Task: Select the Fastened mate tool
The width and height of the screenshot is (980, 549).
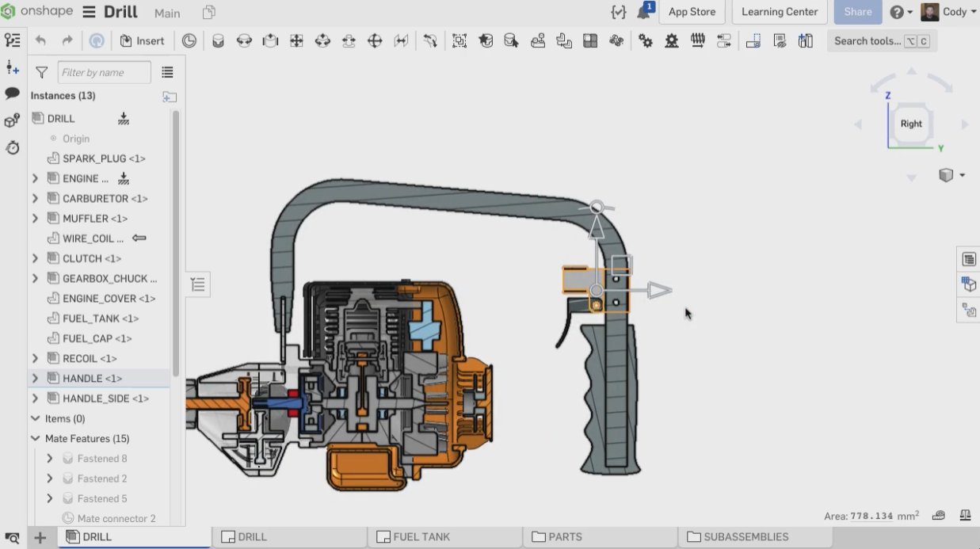Action: [x=218, y=41]
